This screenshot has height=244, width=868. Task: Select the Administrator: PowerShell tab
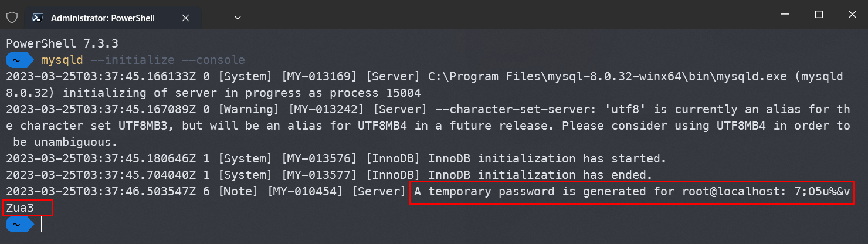pos(113,18)
